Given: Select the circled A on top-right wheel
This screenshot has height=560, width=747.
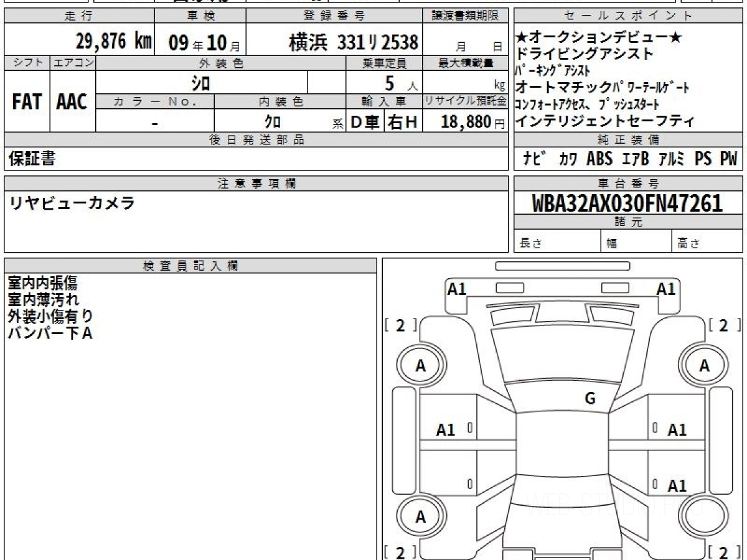Looking at the screenshot, I should coord(704,366).
